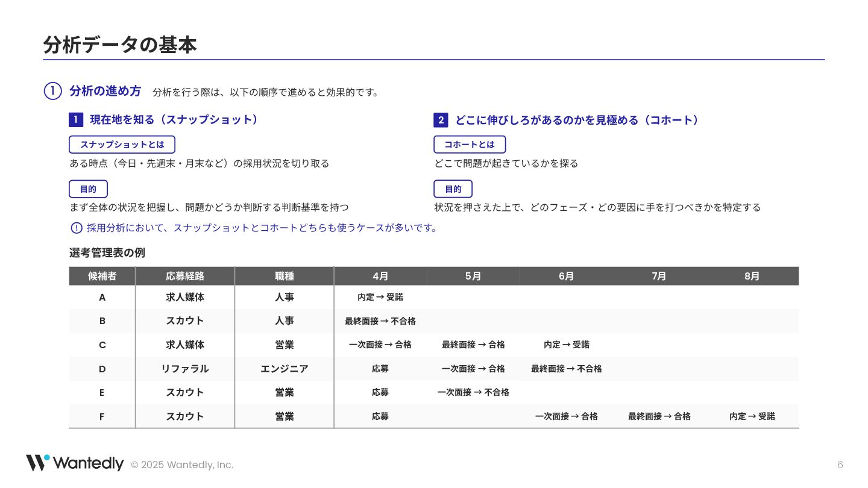Click 一次面接 → 合格 in candidate C's row
This screenshot has height=488, width=868.
[380, 345]
